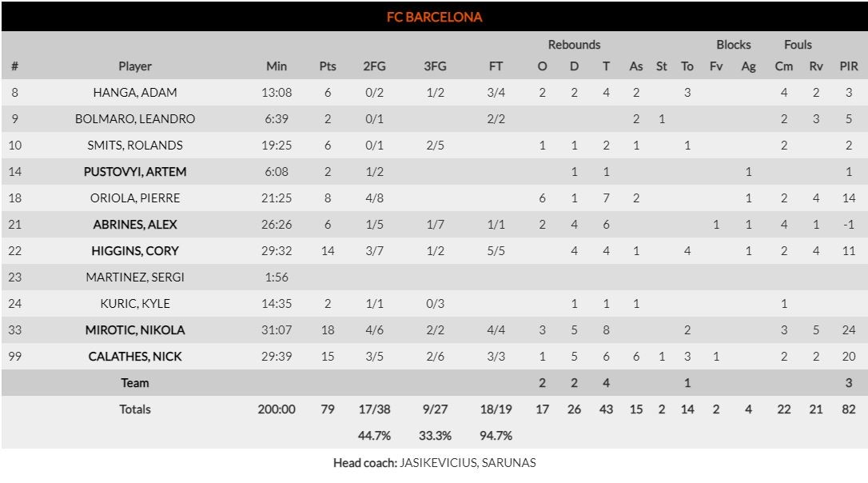Image resolution: width=868 pixels, height=483 pixels.
Task: Click player name BOLMARO, LEANDRO
Action: 135,119
